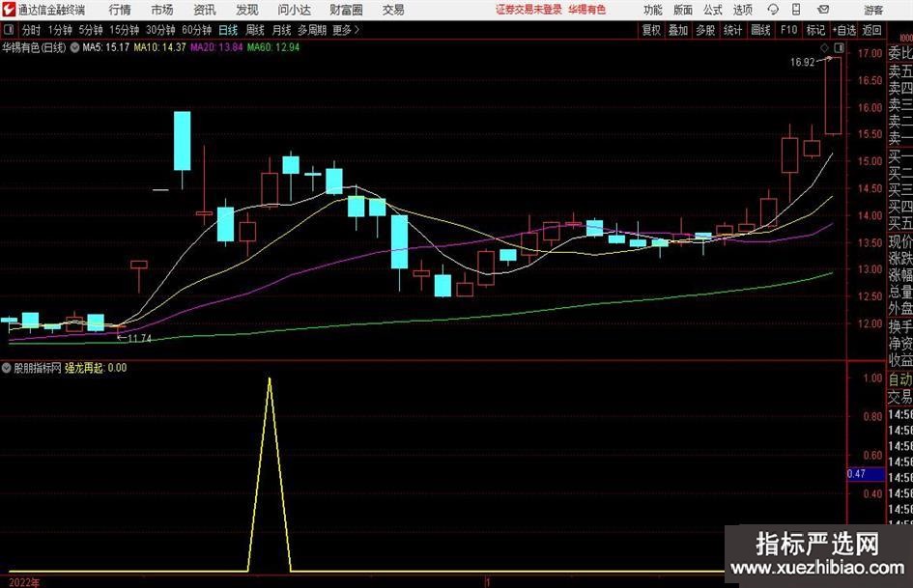Click the 强龙再起: 0.00 indicator label
The image size is (913, 588).
point(96,368)
